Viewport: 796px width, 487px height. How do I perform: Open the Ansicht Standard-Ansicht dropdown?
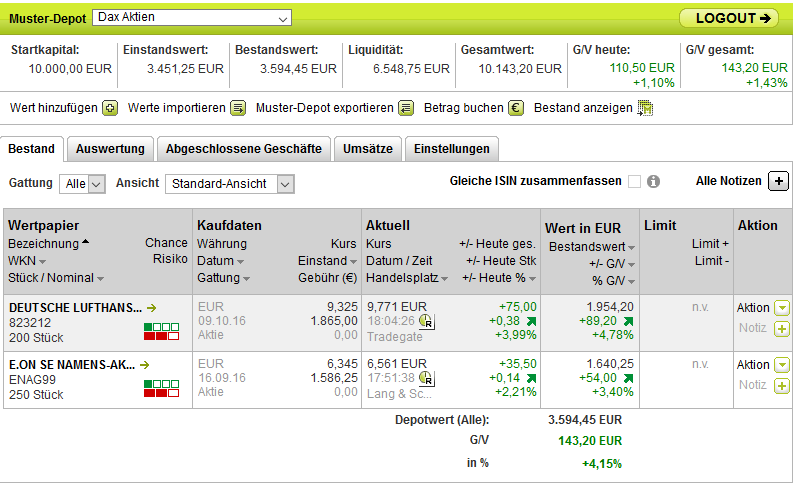231,184
